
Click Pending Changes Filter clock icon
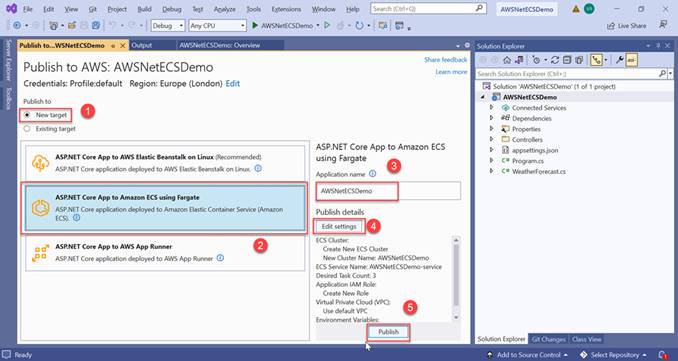click(536, 60)
